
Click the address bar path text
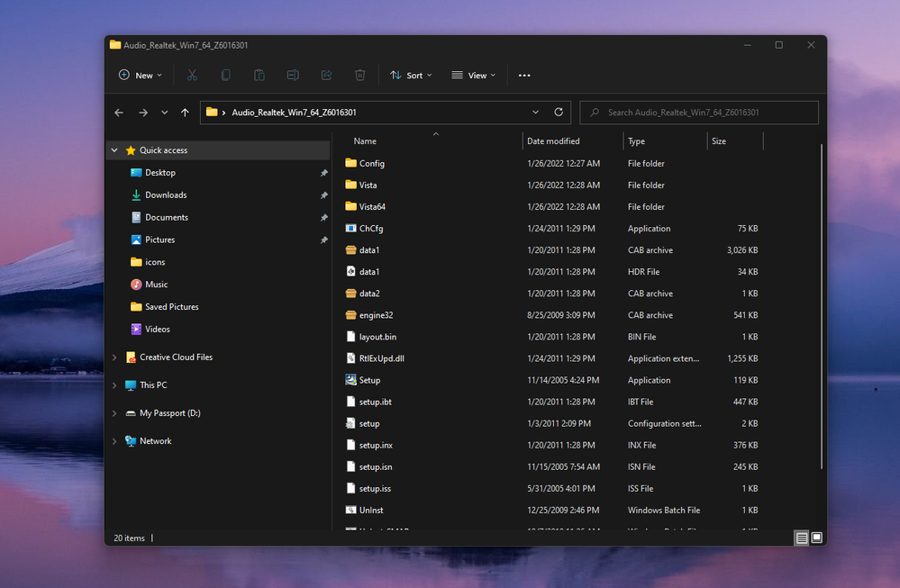pos(294,113)
